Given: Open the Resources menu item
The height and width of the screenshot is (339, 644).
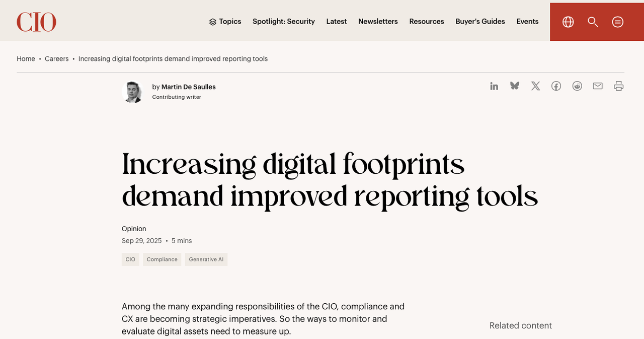Looking at the screenshot, I should pos(427,22).
